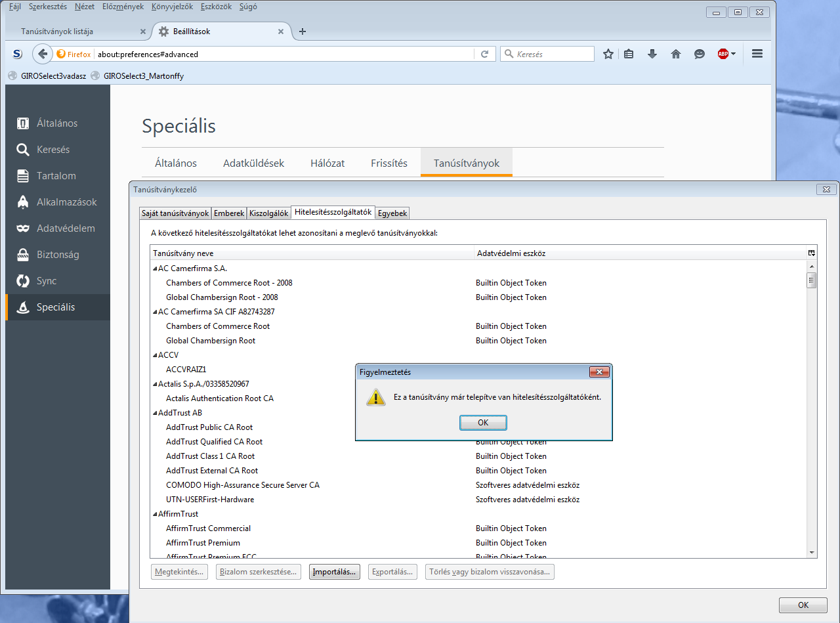The width and height of the screenshot is (840, 623).
Task: Open Biztonság in the sidebar
Action: click(x=58, y=255)
